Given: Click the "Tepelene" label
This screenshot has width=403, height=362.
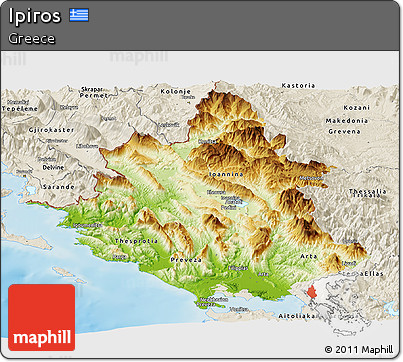Looking at the screenshot, I should tap(20, 109).
